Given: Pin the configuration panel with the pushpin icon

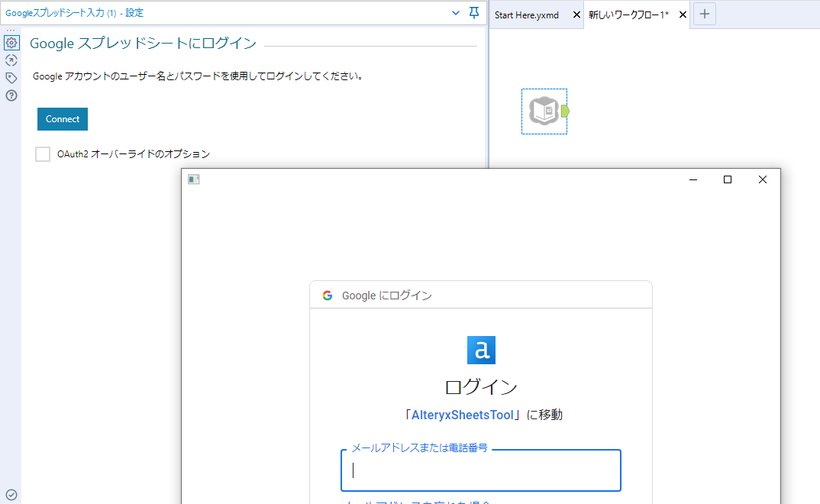Looking at the screenshot, I should 474,12.
